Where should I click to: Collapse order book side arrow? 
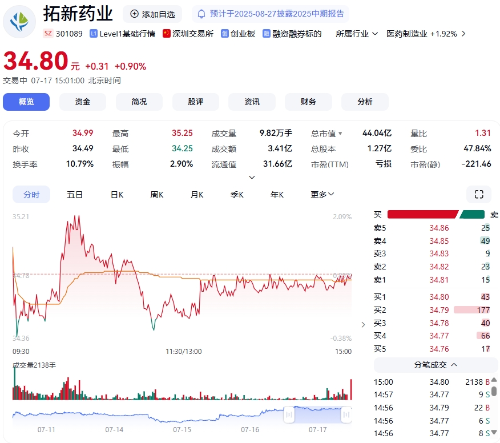[363, 324]
